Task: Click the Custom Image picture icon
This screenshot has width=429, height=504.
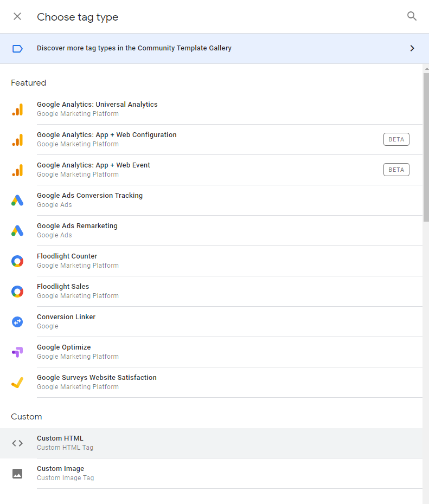Action: click(x=17, y=474)
